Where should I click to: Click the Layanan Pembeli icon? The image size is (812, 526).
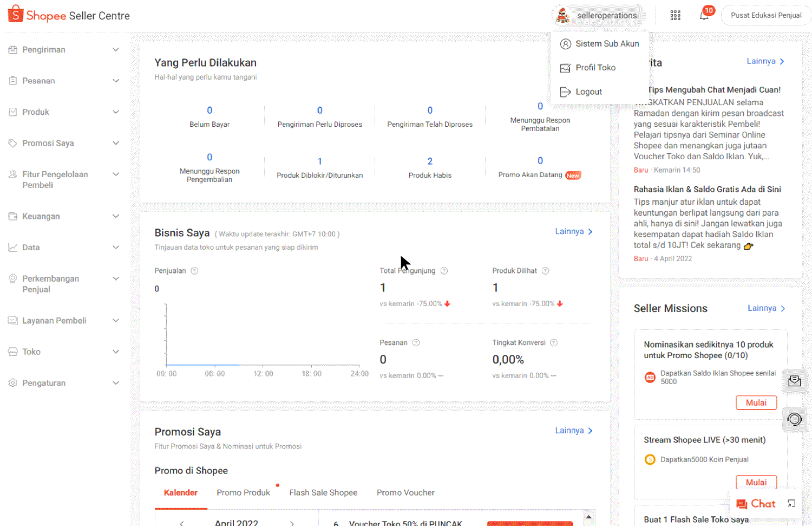click(x=13, y=321)
